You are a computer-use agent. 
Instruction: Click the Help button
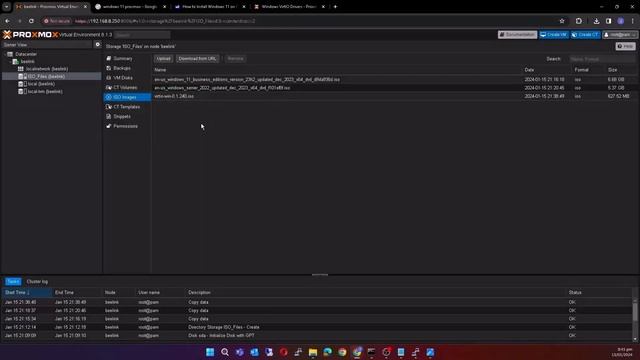point(626,46)
